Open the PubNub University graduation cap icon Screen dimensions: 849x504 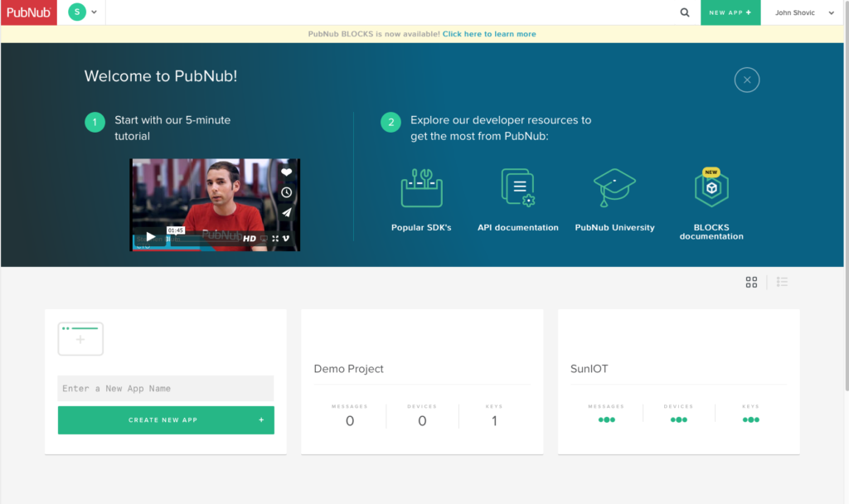[614, 187]
